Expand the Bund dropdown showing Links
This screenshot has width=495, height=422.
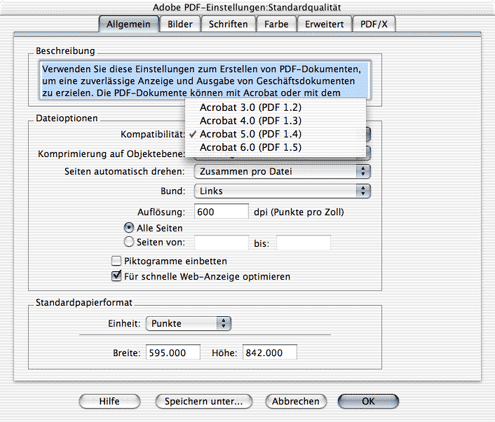pos(282,191)
